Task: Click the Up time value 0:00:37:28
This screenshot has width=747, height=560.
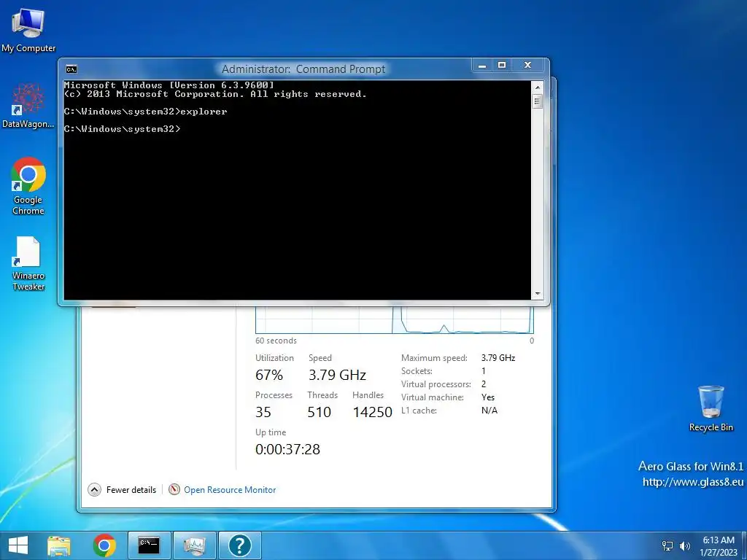Action: click(287, 449)
